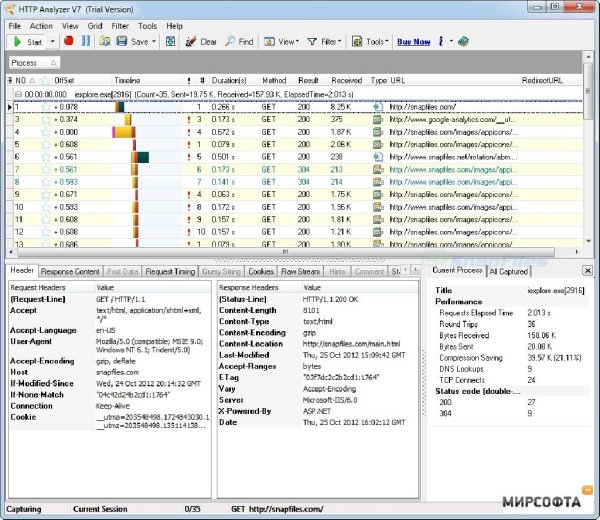Switch to the Request Timing tab
Screen dimensions: 600x520
170,271
